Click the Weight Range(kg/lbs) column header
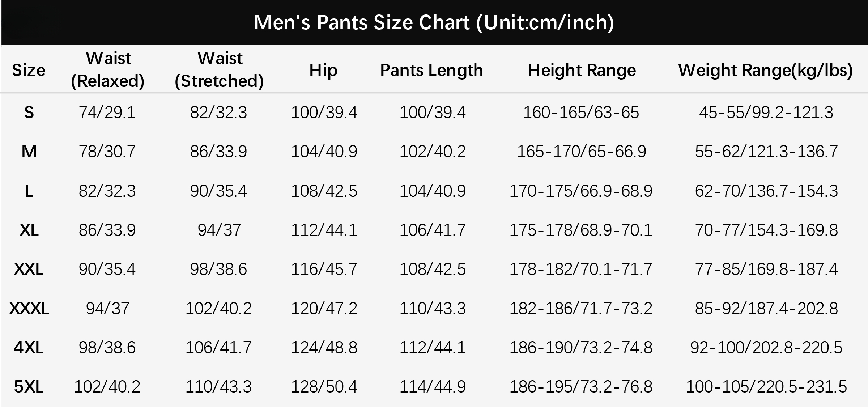Screen dimensions: 868x407 pos(766,70)
